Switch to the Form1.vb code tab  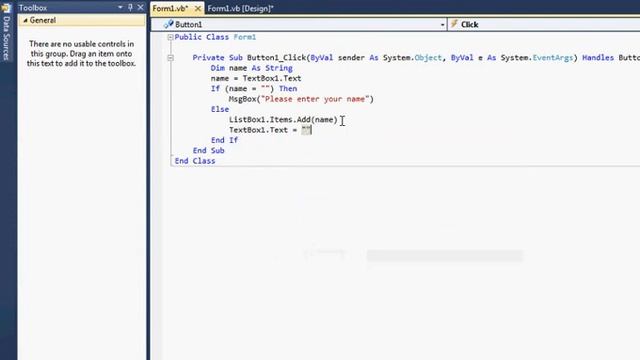(x=170, y=8)
